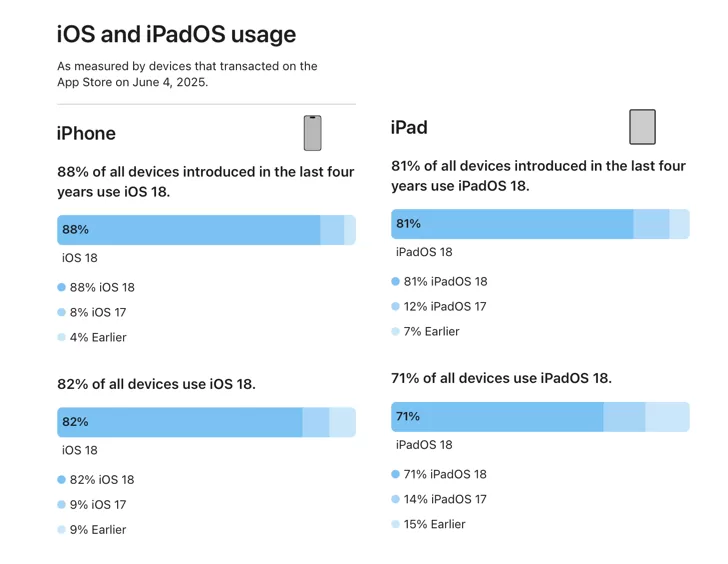This screenshot has height=564, width=728.
Task: Click the dot beside 8% iOS 17
Action: [62, 312]
